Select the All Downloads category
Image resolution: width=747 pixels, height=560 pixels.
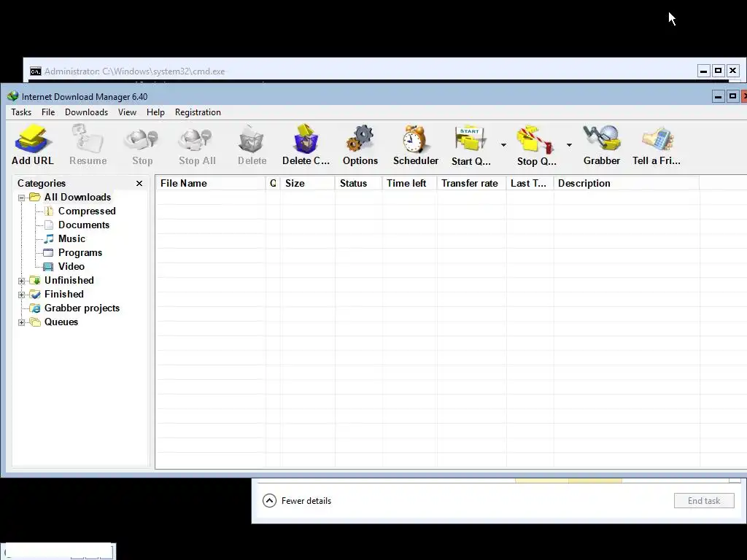[x=77, y=197]
